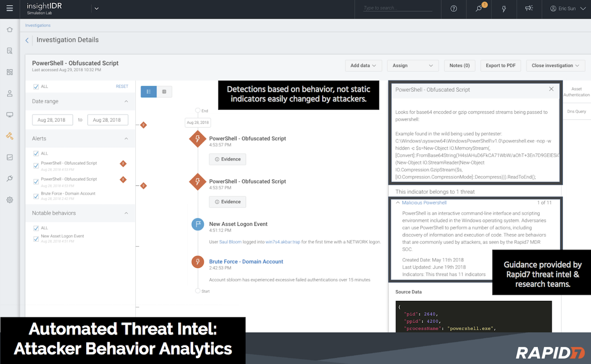Click the megaphone announcements icon
This screenshot has width=591, height=364.
tap(529, 8)
